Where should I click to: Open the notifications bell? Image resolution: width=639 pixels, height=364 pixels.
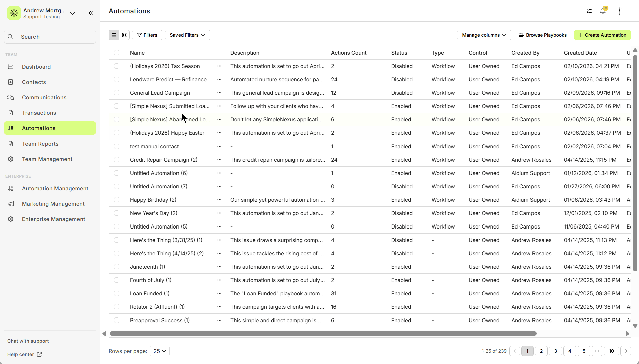603,11
